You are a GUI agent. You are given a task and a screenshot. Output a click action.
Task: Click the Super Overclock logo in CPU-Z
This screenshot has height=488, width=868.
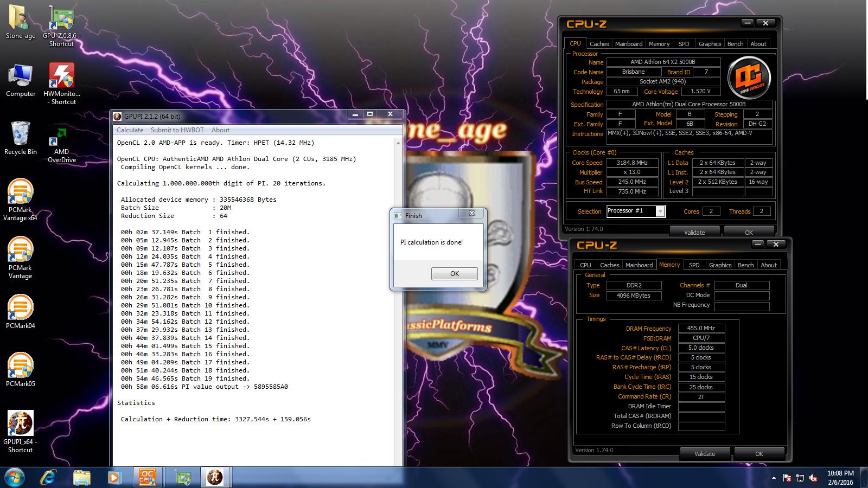749,77
